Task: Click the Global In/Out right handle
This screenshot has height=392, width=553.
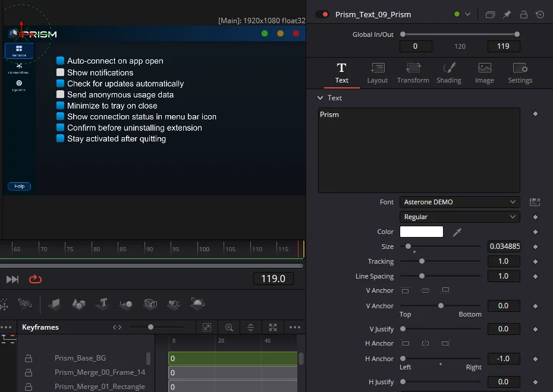Action: (x=517, y=34)
